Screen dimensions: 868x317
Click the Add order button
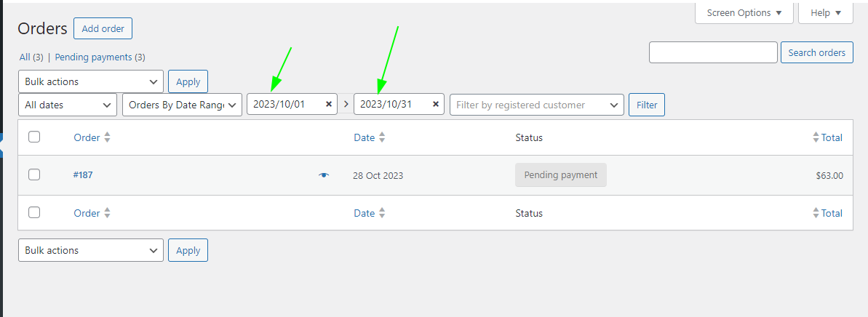[x=103, y=29]
